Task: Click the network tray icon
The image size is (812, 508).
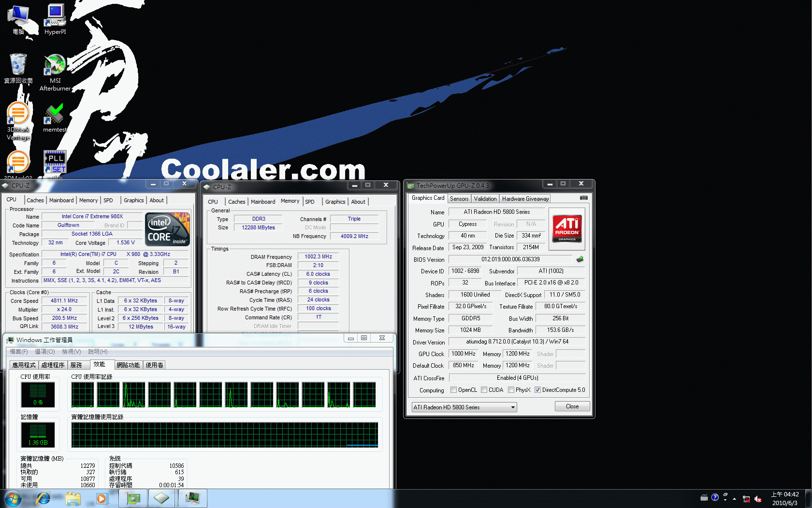Action: pyautogui.click(x=746, y=499)
